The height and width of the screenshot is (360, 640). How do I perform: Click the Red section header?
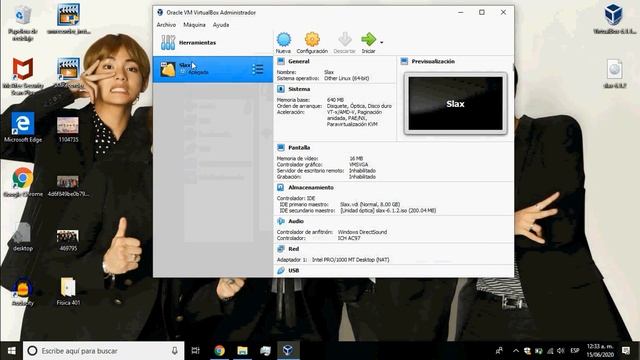click(x=293, y=249)
